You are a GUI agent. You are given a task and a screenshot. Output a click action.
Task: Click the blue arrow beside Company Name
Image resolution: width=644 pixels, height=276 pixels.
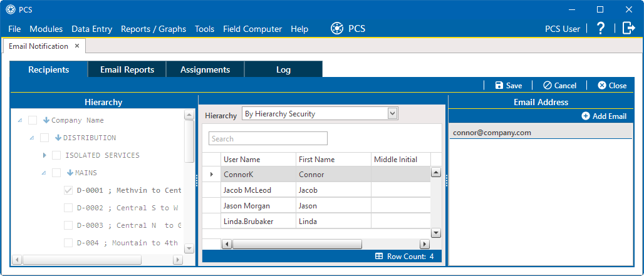[46, 120]
